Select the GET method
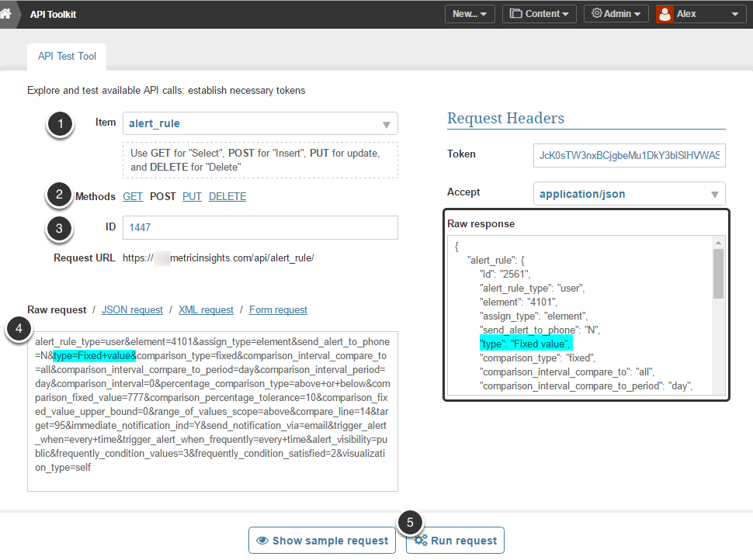Image resolution: width=753 pixels, height=560 pixels. pos(133,196)
